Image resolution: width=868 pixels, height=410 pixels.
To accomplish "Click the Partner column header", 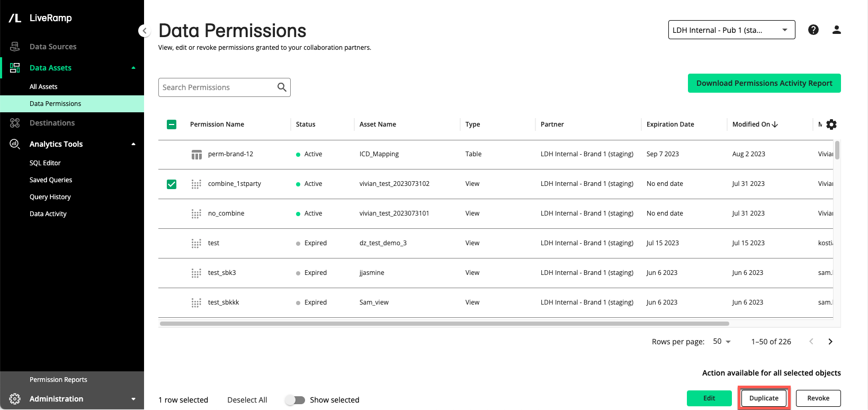I will pos(552,124).
